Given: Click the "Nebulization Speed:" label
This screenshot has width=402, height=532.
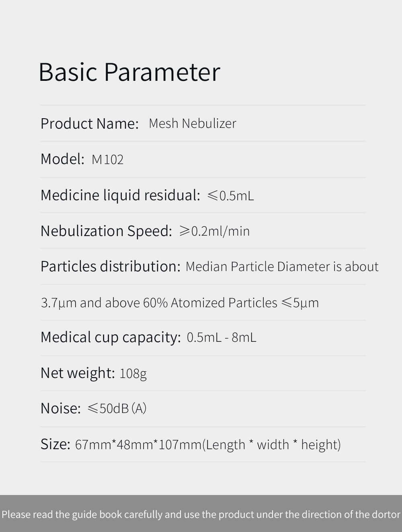Looking at the screenshot, I should 106,231.
